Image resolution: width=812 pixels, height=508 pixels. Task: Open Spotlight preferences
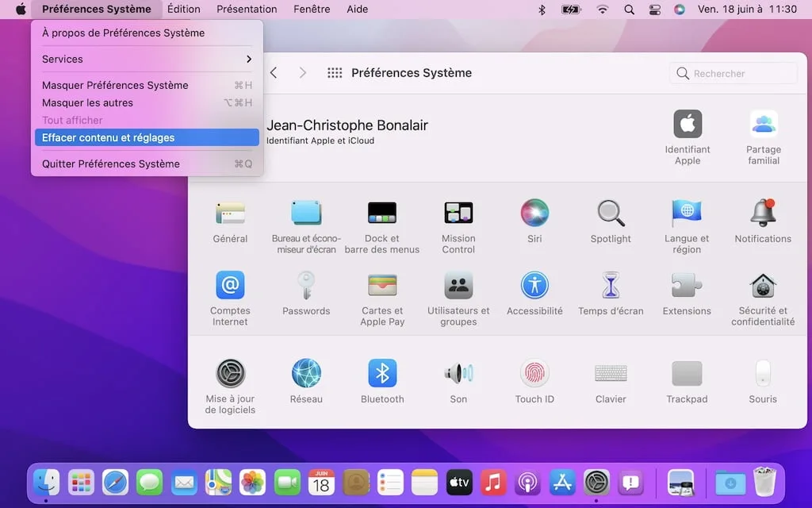pos(611,222)
